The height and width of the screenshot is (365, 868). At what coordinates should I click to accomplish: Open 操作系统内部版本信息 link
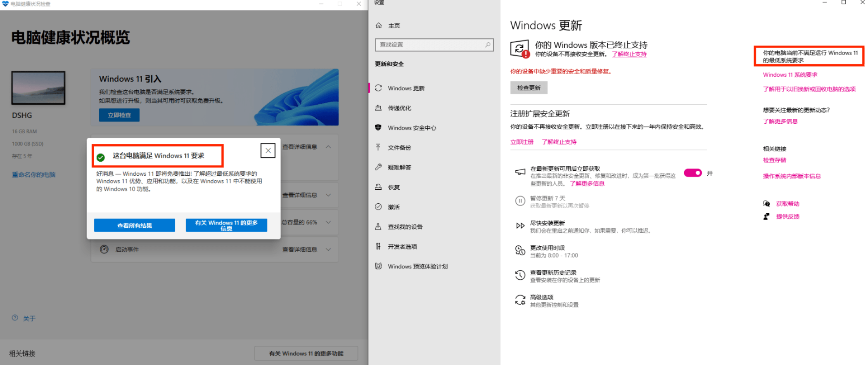coord(792,176)
